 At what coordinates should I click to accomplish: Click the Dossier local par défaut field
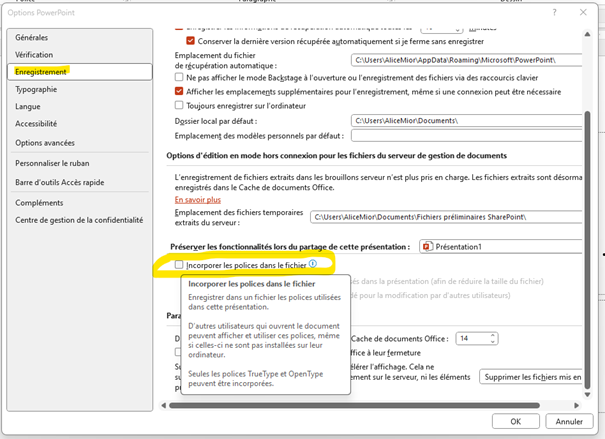[x=466, y=121]
